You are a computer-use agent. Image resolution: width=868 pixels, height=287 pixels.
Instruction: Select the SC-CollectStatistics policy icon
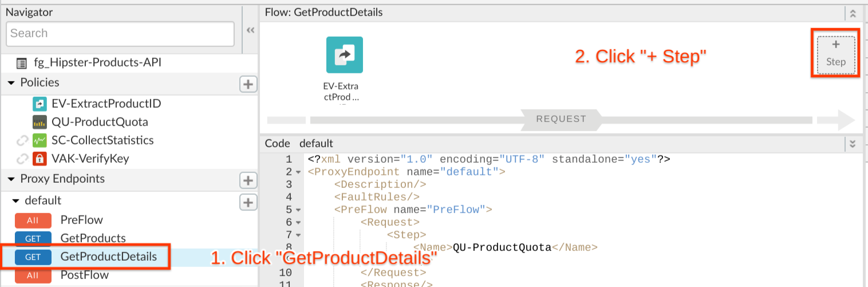[x=40, y=140]
